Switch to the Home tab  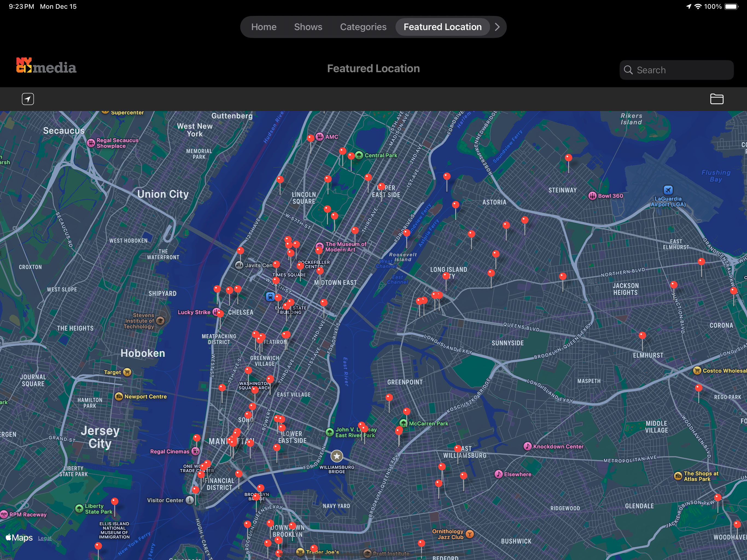264,27
